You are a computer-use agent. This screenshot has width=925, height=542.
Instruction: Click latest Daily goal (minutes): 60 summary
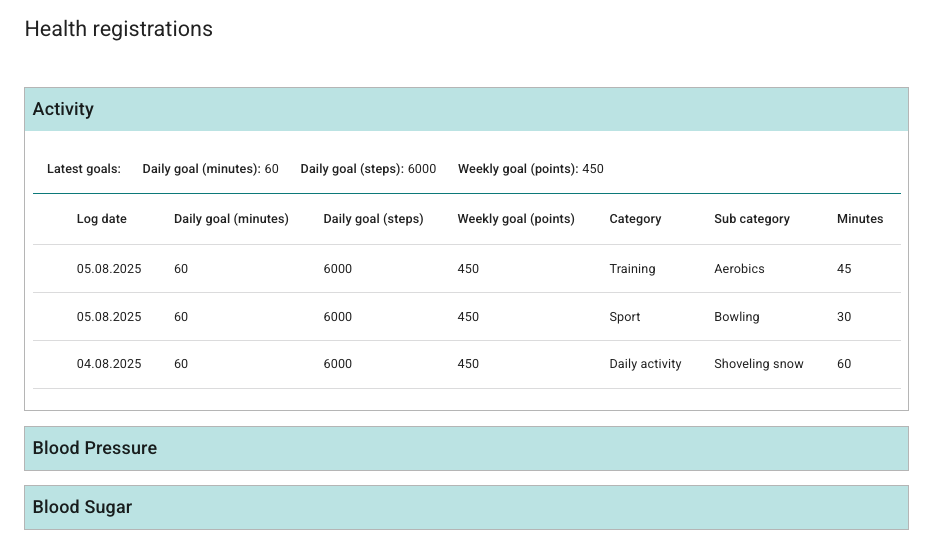(x=211, y=169)
